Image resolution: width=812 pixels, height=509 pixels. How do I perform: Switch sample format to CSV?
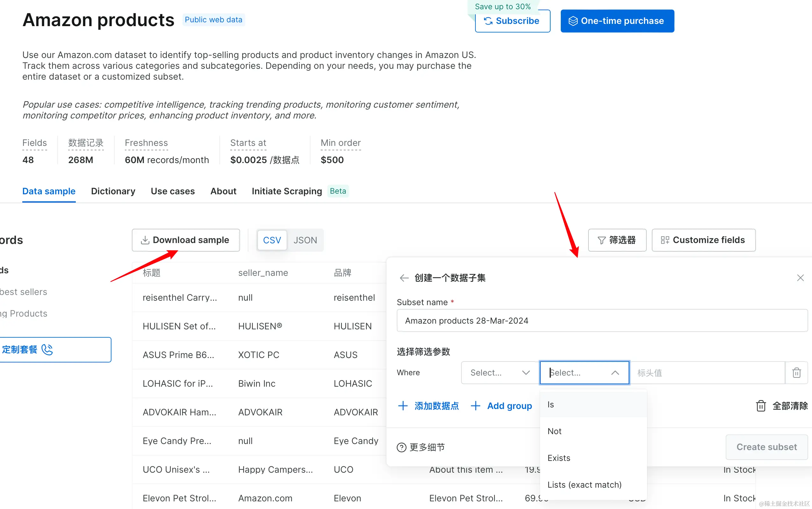click(272, 240)
